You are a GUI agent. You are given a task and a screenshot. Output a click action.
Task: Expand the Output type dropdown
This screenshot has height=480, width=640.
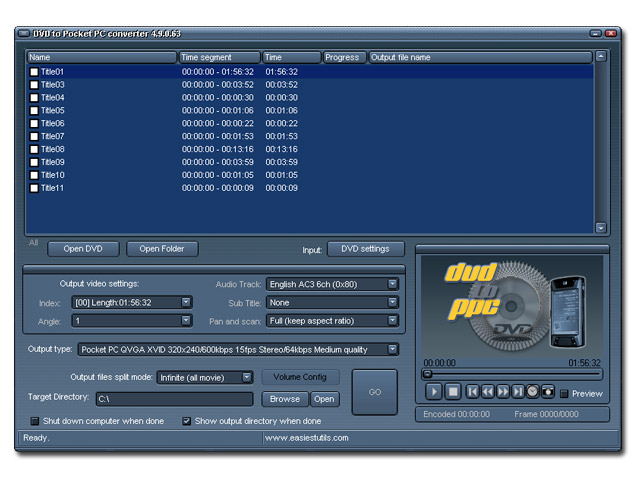coord(392,349)
